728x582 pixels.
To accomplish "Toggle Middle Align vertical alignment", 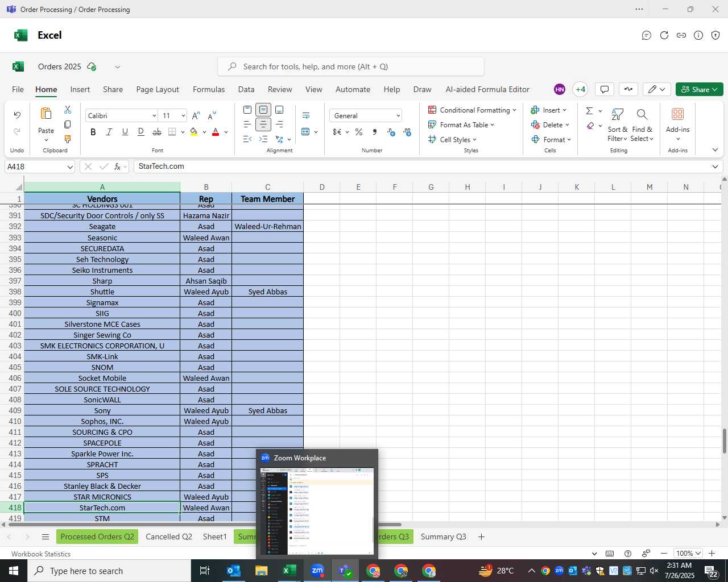I will (263, 110).
